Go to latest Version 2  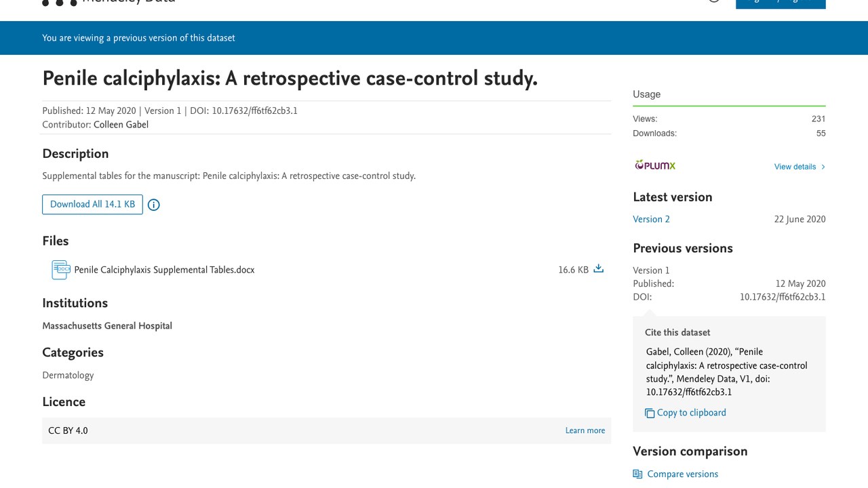(651, 220)
